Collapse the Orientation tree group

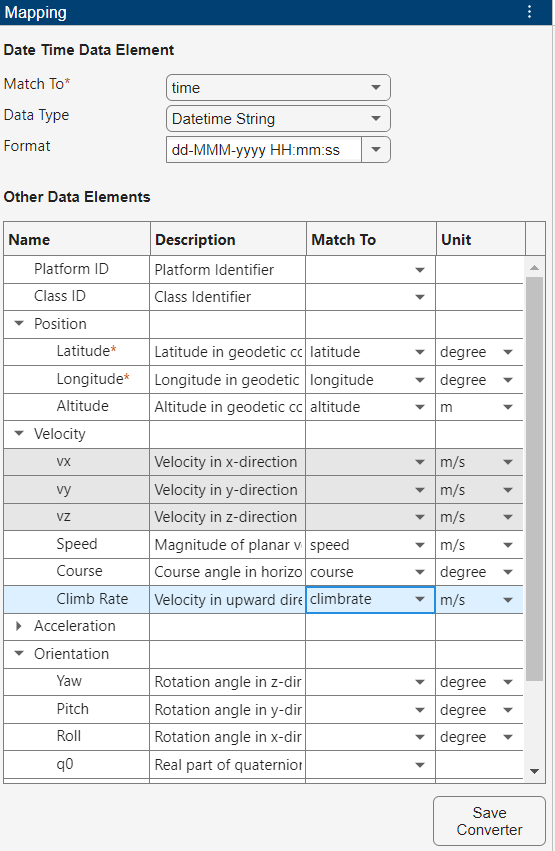19,653
